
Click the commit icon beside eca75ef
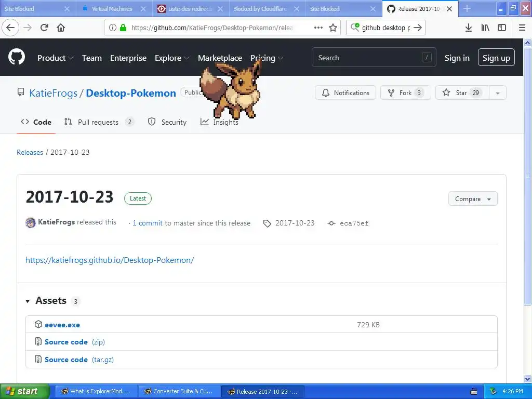click(331, 223)
